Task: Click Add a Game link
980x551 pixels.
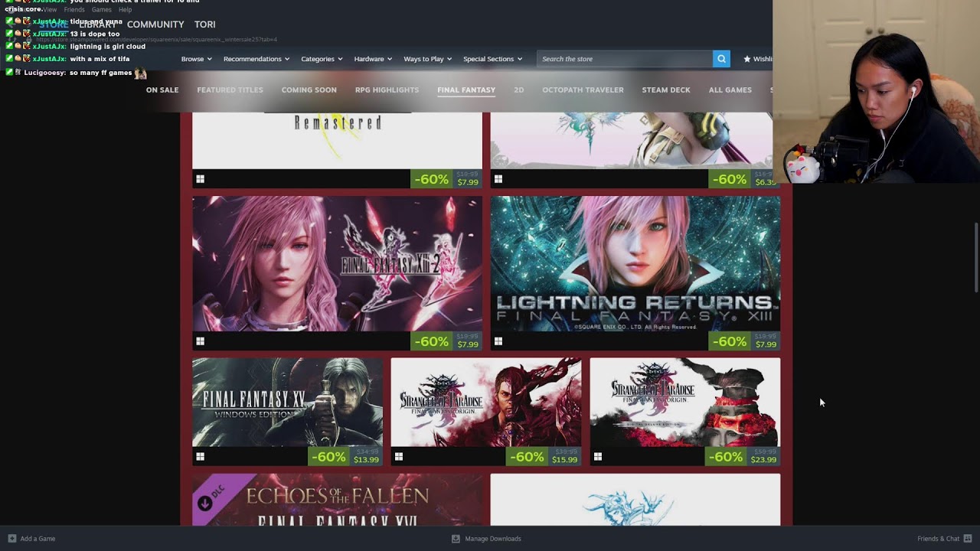Action: tap(38, 539)
